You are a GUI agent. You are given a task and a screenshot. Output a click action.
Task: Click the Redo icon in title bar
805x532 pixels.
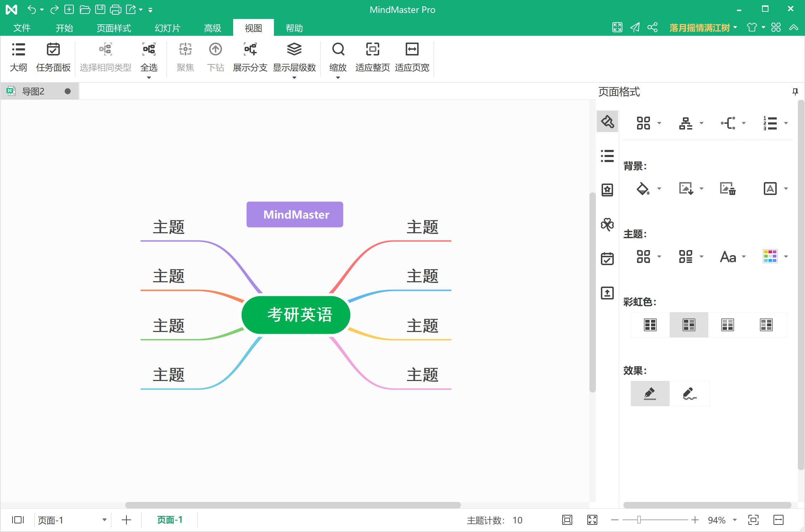[54, 10]
